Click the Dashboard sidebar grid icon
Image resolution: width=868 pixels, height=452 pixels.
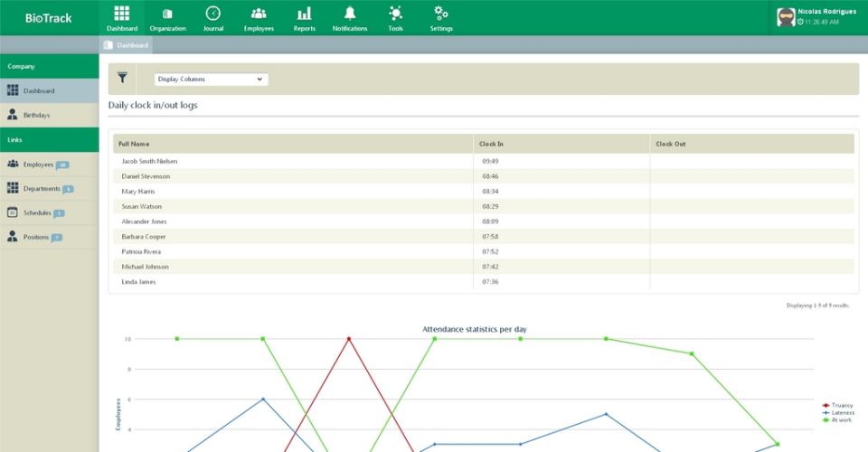tap(13, 90)
